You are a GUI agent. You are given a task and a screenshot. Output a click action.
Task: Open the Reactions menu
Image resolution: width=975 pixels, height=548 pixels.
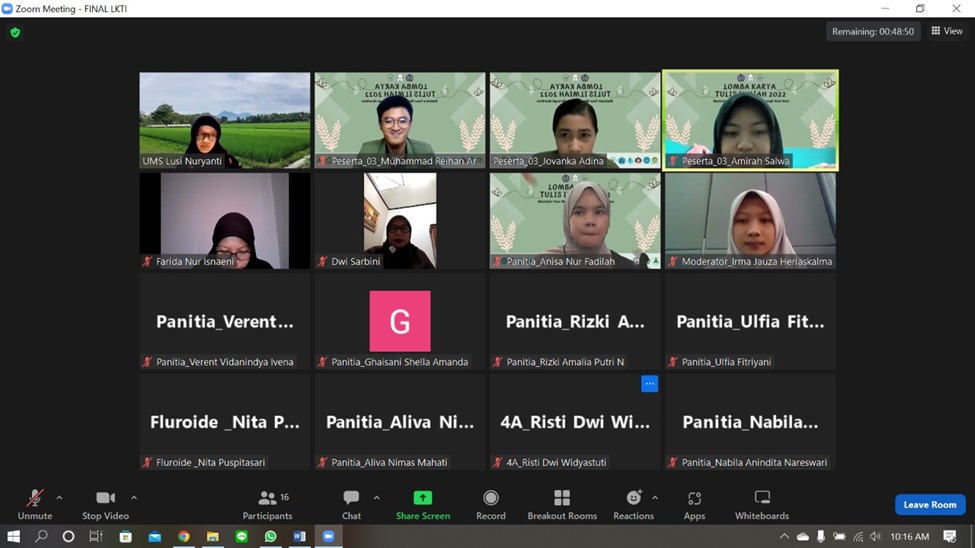tap(633, 504)
